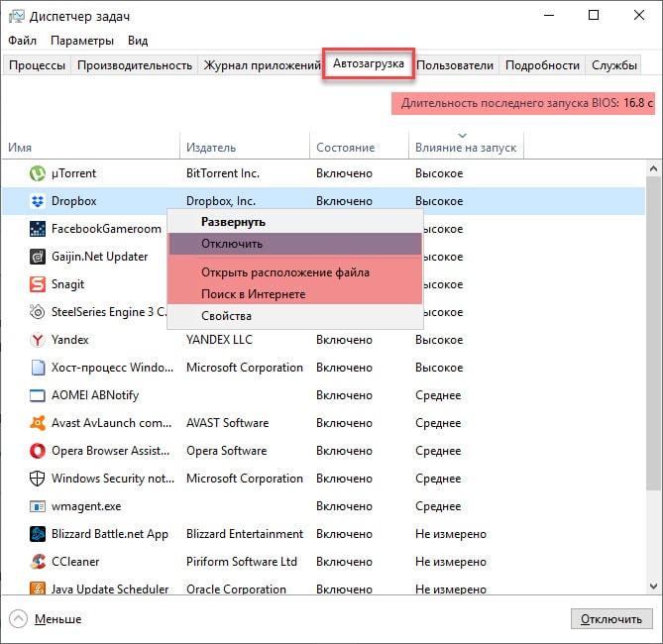Click publisher AVAST Software

point(228,423)
